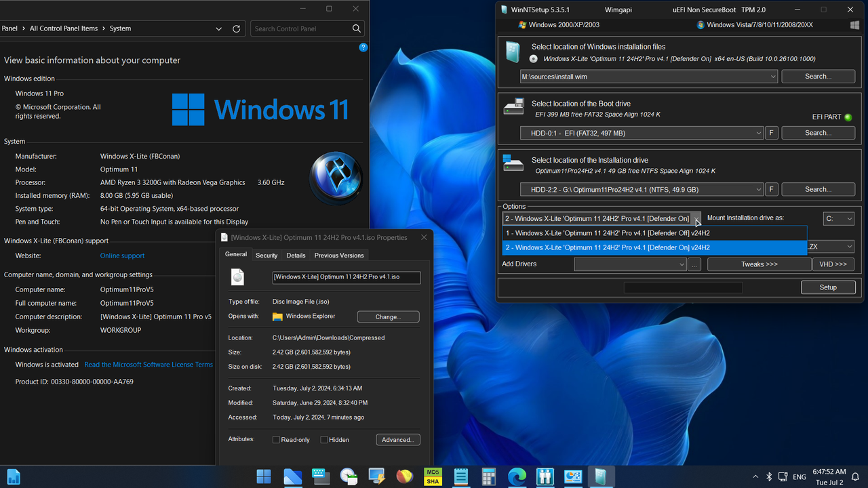Screen dimensions: 868x488
Task: Click the Setup progress bar area
Action: coord(683,287)
